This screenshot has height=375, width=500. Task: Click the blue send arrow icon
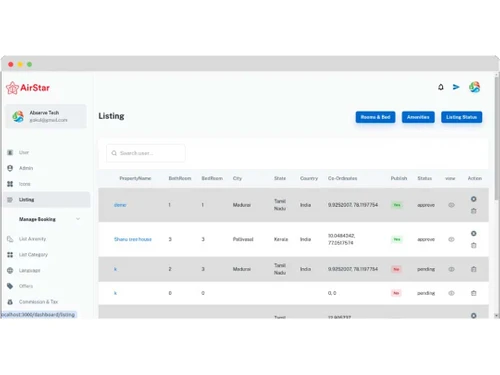(x=456, y=87)
